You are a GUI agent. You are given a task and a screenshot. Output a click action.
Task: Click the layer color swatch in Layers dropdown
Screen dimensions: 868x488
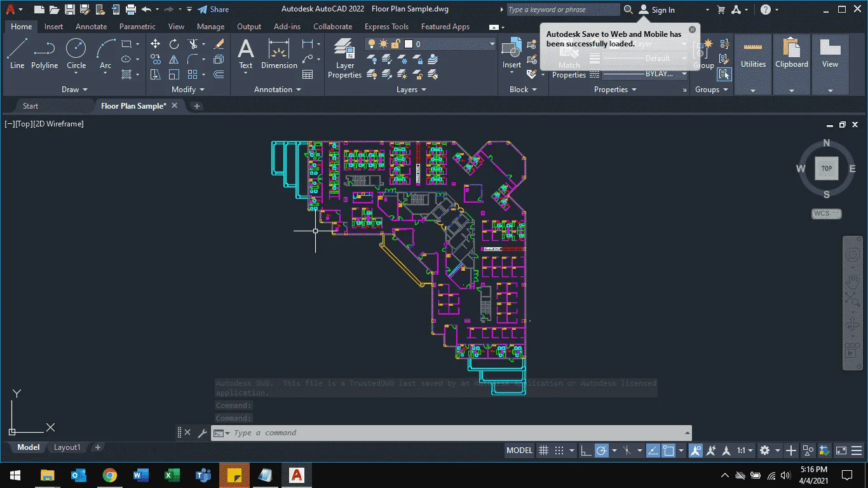(x=409, y=44)
